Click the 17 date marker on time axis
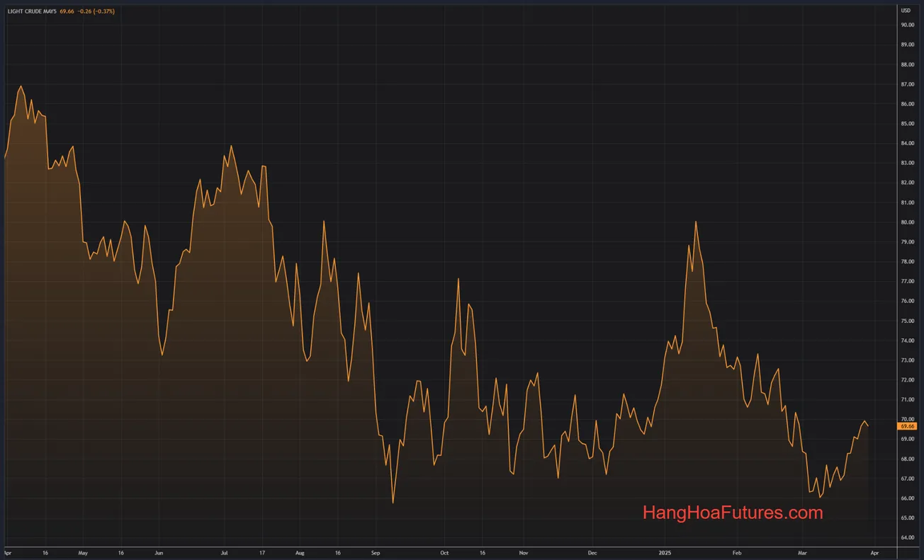This screenshot has width=924, height=560. tap(262, 552)
